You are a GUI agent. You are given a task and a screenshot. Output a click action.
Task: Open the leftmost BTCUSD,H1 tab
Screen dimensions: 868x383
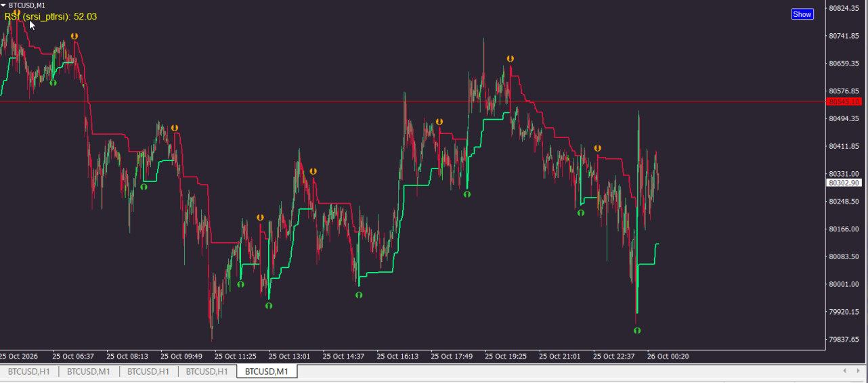point(29,371)
